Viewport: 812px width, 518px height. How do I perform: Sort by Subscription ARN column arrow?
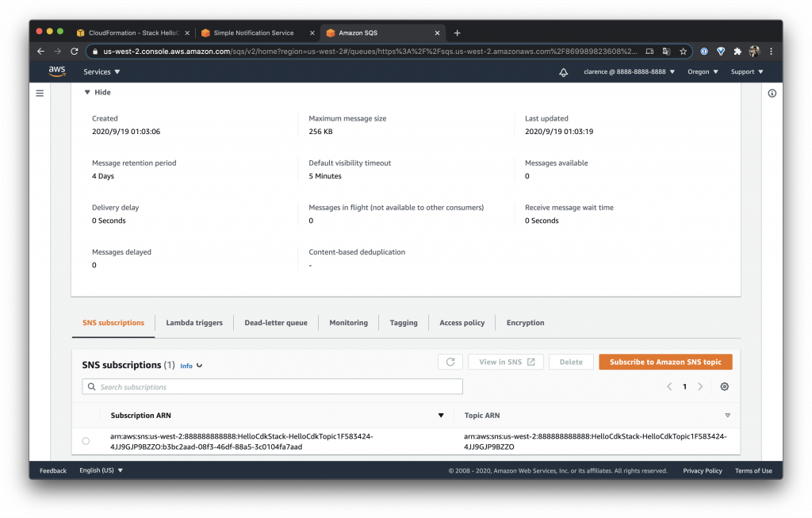[441, 416]
